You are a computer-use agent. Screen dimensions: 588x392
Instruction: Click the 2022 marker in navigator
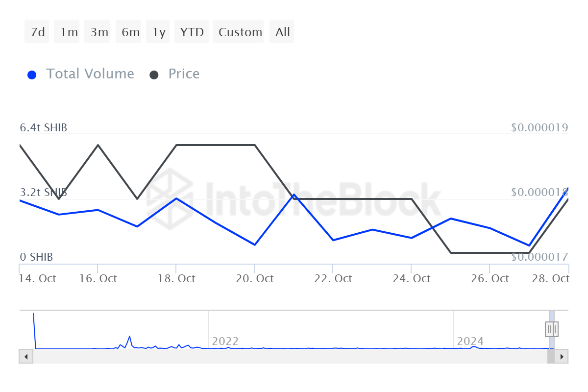(x=225, y=341)
